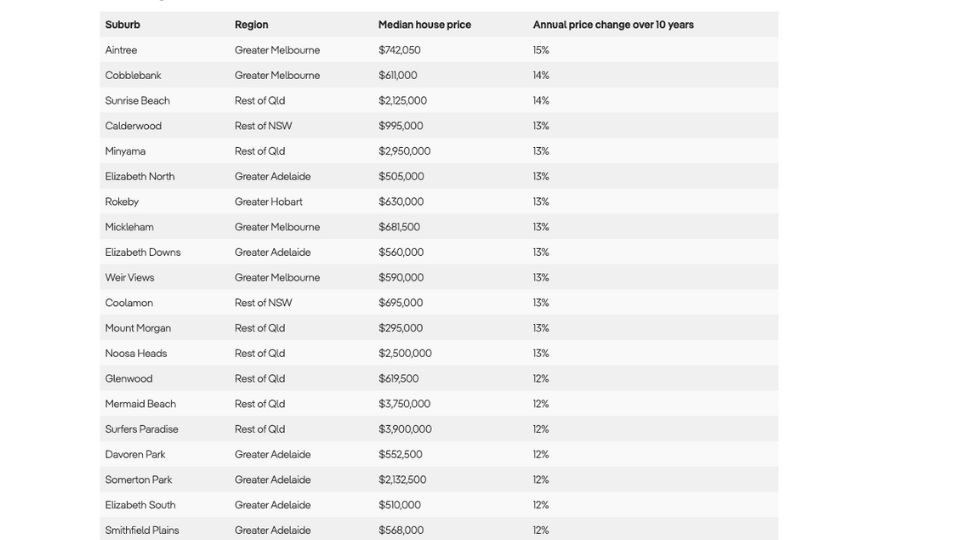The height and width of the screenshot is (540, 960).
Task: Select the Coolamon suburb cell
Action: 129,303
